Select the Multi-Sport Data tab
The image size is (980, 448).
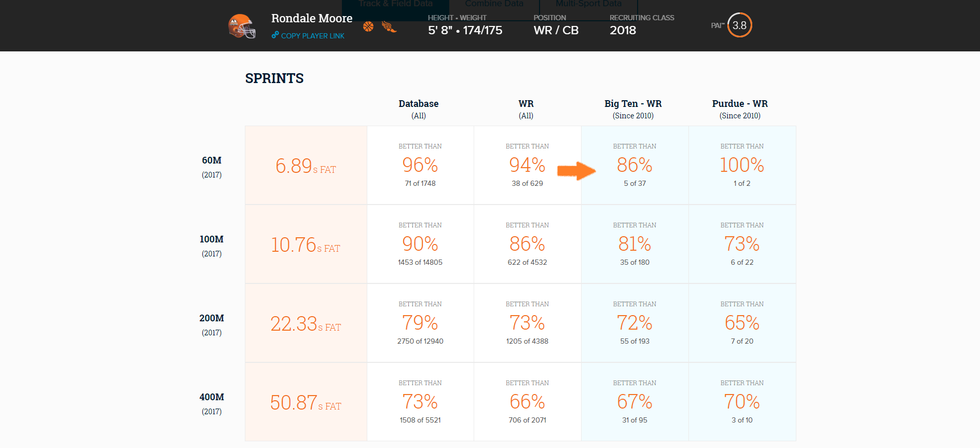pos(589,4)
